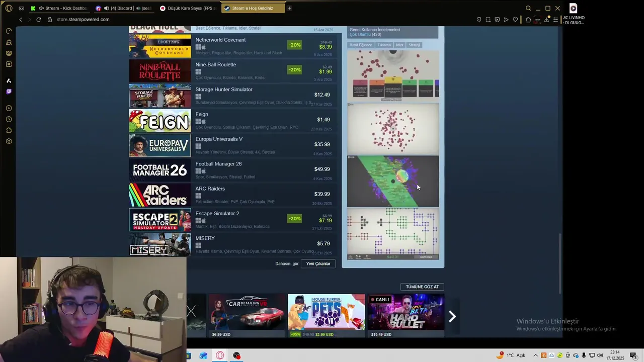Open the notification center icon in taskbar
Viewport: 644px width, 362px height.
[633, 355]
